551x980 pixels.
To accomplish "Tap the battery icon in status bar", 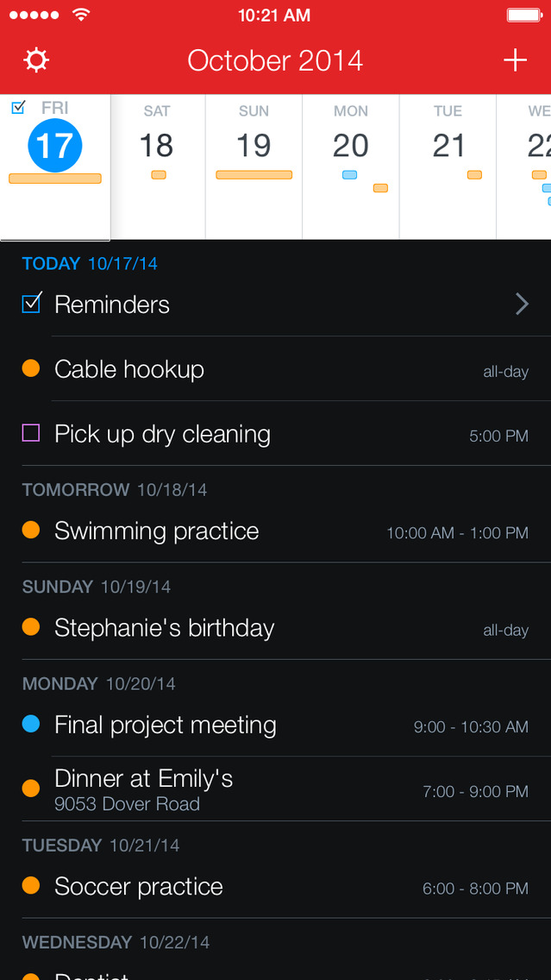I will tap(523, 16).
